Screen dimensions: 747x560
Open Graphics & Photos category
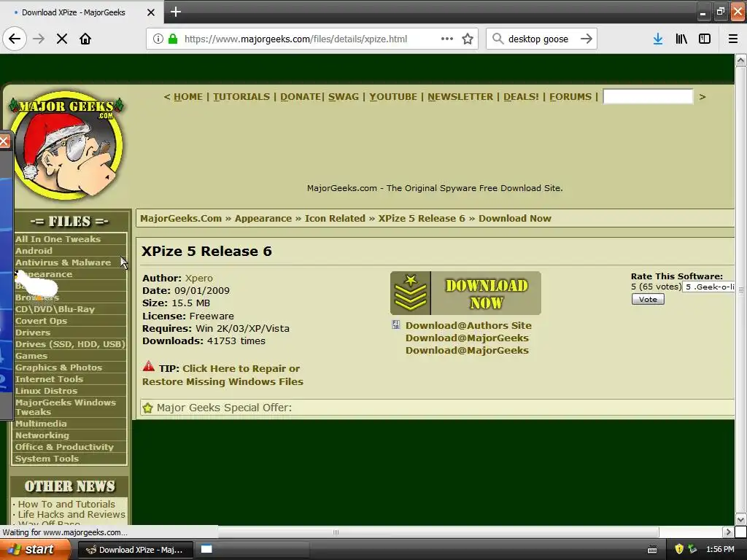(x=58, y=367)
